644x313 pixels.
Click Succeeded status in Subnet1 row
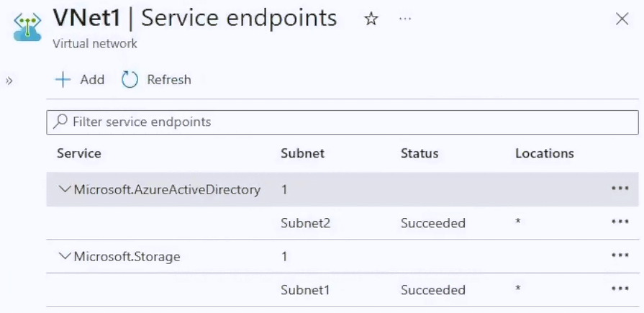tap(433, 290)
